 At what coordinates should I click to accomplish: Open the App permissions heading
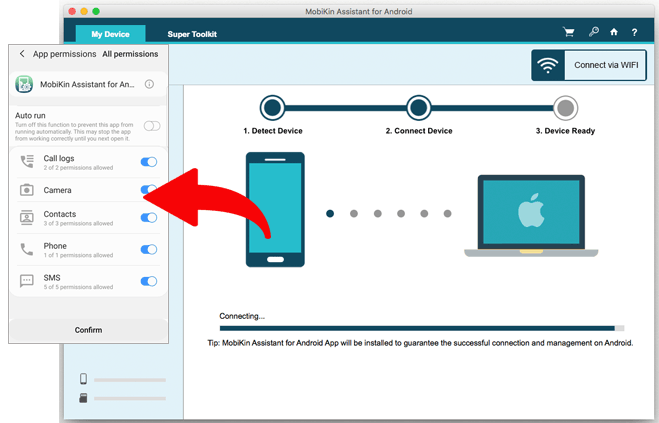65,54
